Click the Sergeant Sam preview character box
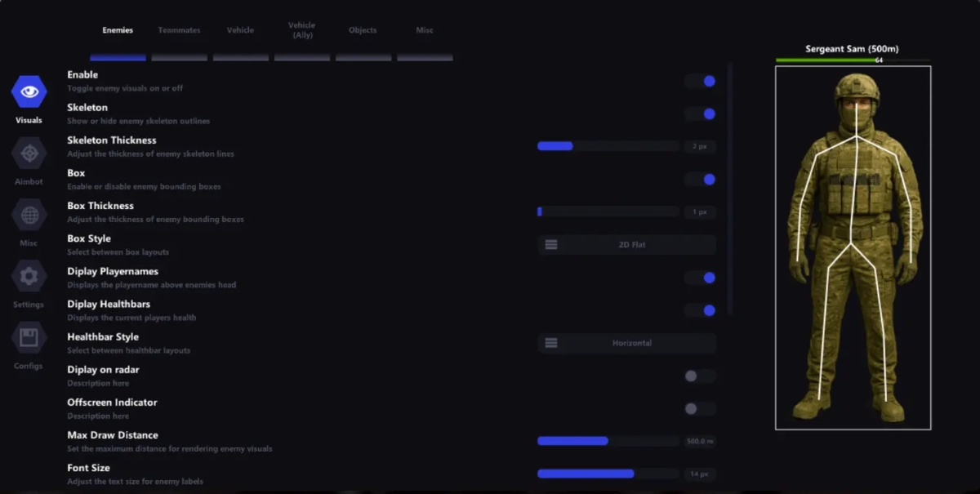Viewport: 980px width, 494px height. click(853, 247)
